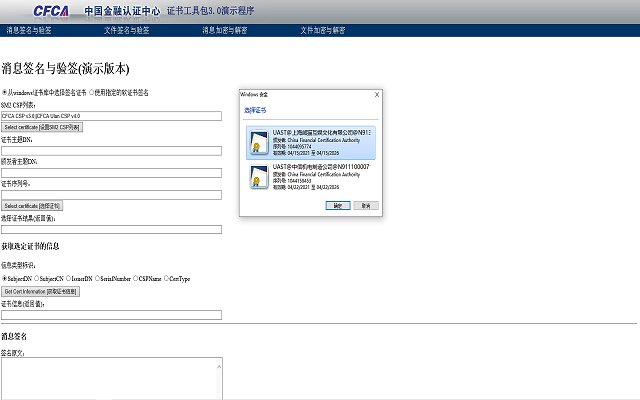Click the 获取选定证书的信息 section heading
This screenshot has height=400, width=640.
tap(30, 246)
